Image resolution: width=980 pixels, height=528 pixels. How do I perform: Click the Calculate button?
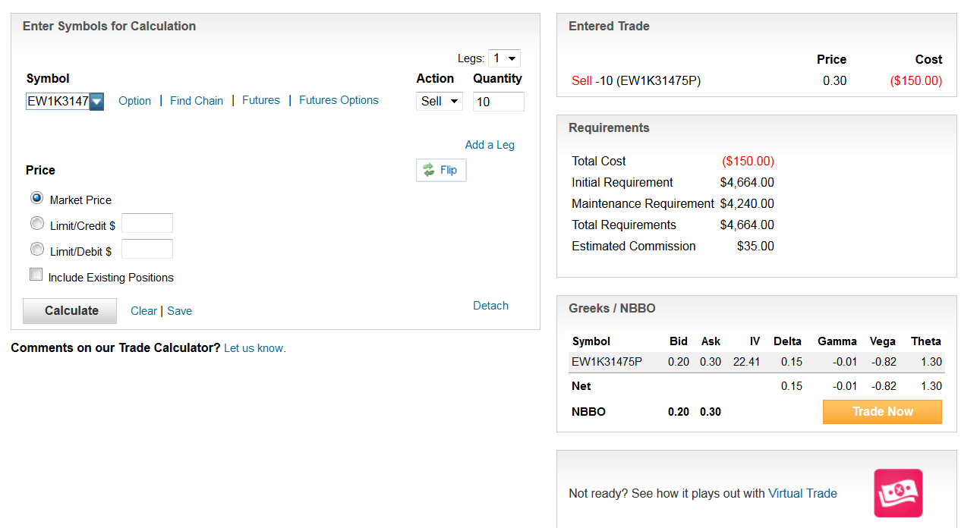click(x=70, y=311)
